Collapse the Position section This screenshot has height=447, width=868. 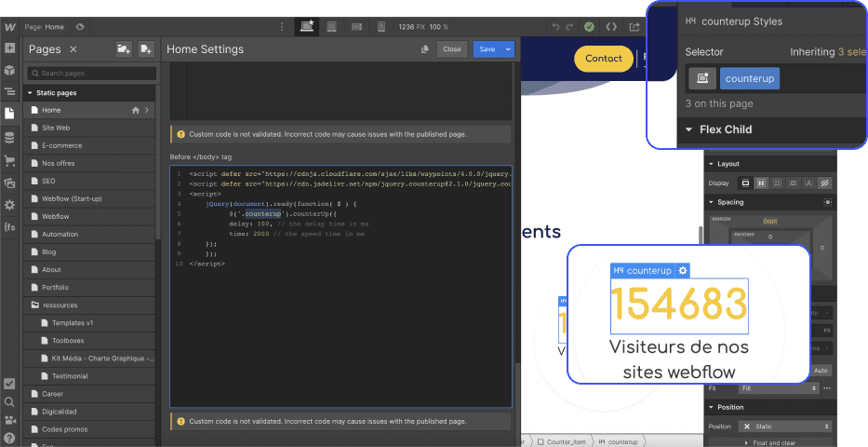point(712,407)
